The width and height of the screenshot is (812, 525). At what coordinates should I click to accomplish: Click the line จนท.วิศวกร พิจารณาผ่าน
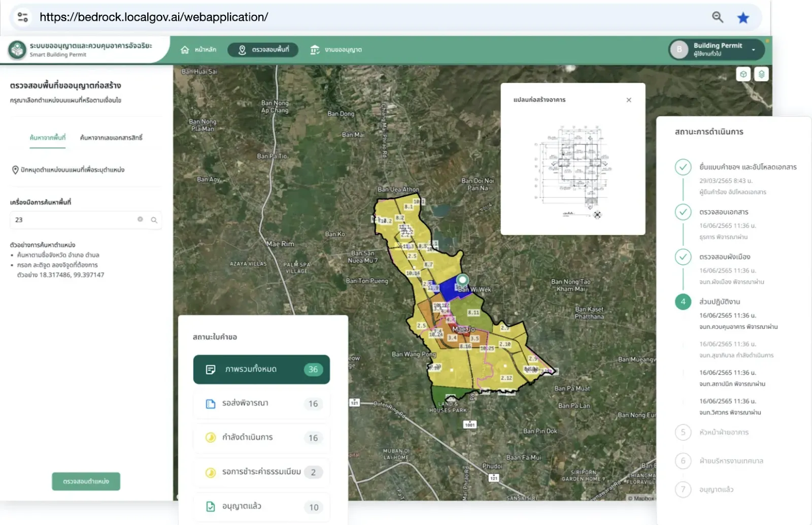tap(730, 412)
